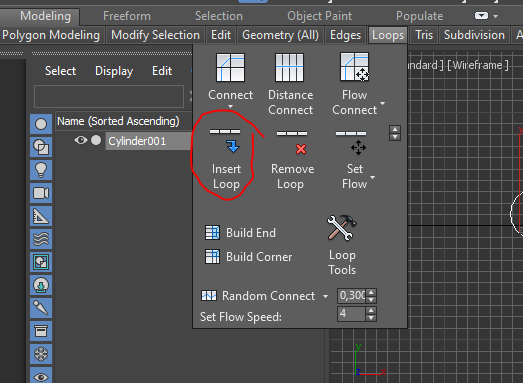The image size is (523, 383).
Task: Toggle display of groups filter
Action: tap(41, 262)
